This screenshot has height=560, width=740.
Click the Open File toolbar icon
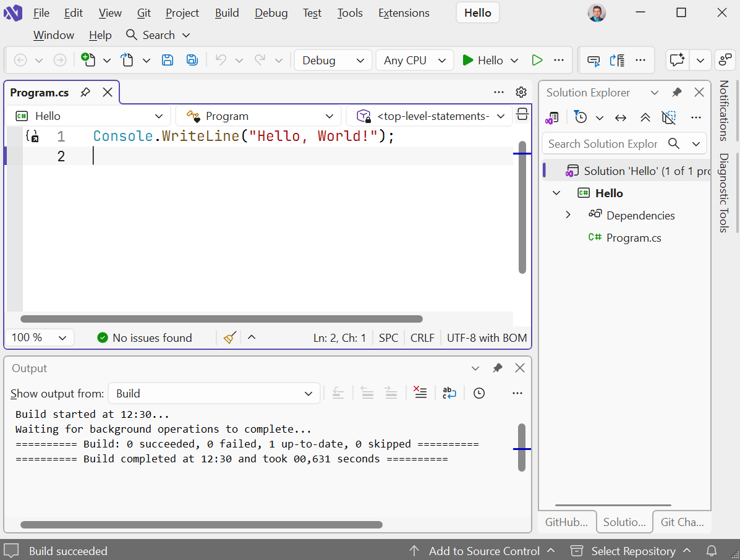click(127, 60)
